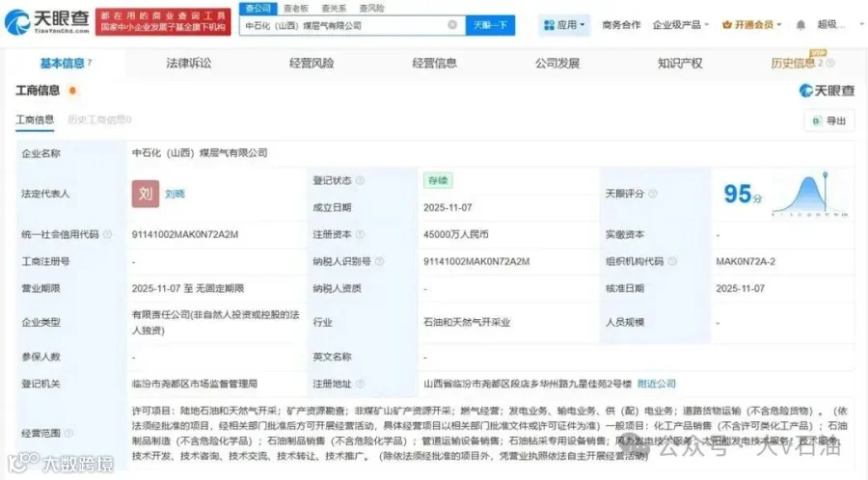Viewport: 868px width, 480px height.
Task: Open the 商务合作 link
Action: pos(621,25)
